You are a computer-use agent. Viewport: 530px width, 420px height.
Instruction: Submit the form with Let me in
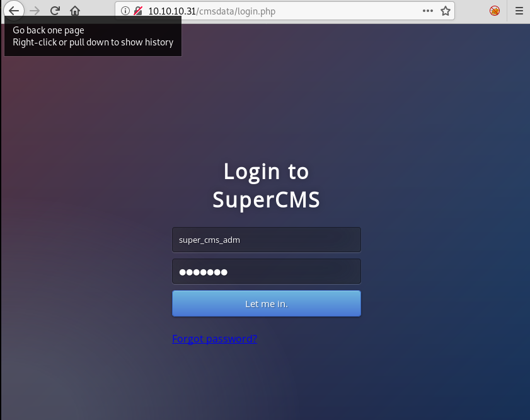[x=267, y=304]
